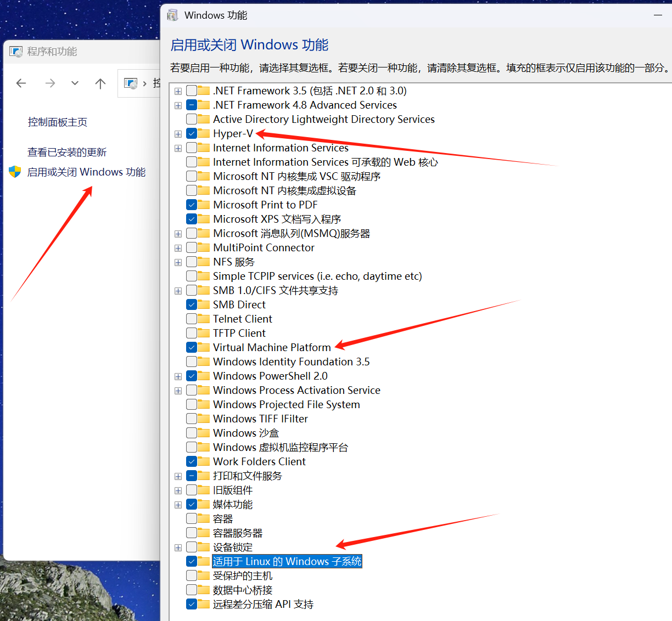672x621 pixels.
Task: Expand NFS 服务 node
Action: coord(178,262)
